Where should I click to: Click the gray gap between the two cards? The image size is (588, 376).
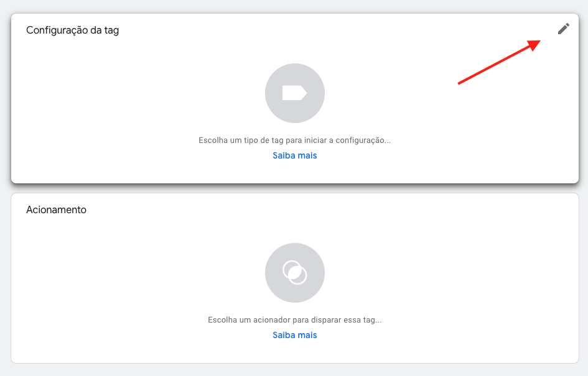(x=295, y=188)
